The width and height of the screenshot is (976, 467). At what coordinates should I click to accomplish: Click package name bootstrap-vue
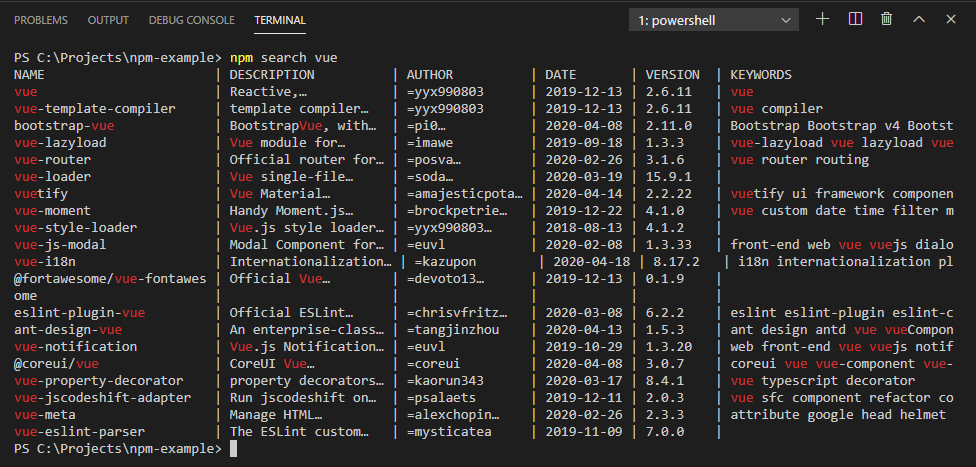pyautogui.click(x=64, y=126)
